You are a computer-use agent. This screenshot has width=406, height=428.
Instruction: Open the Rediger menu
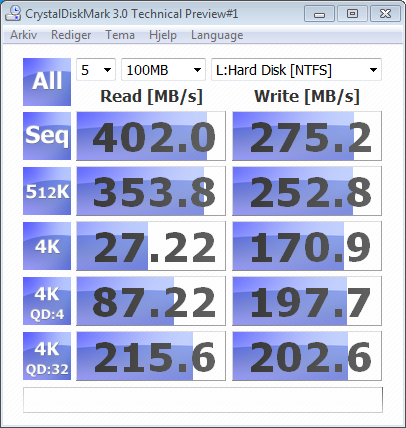[x=71, y=35]
